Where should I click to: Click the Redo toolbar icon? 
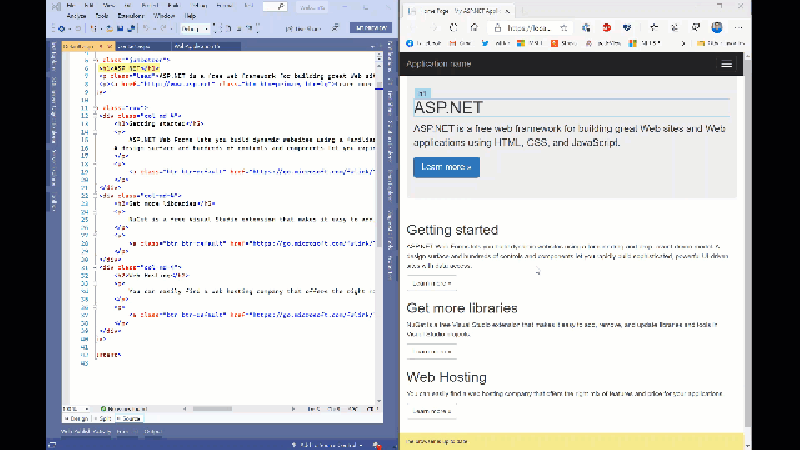pyautogui.click(x=164, y=29)
